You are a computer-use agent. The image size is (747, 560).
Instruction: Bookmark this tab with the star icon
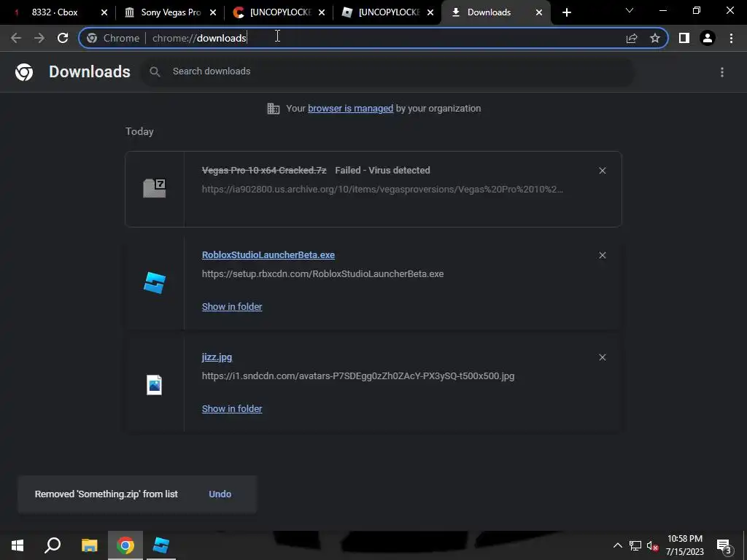click(x=655, y=38)
